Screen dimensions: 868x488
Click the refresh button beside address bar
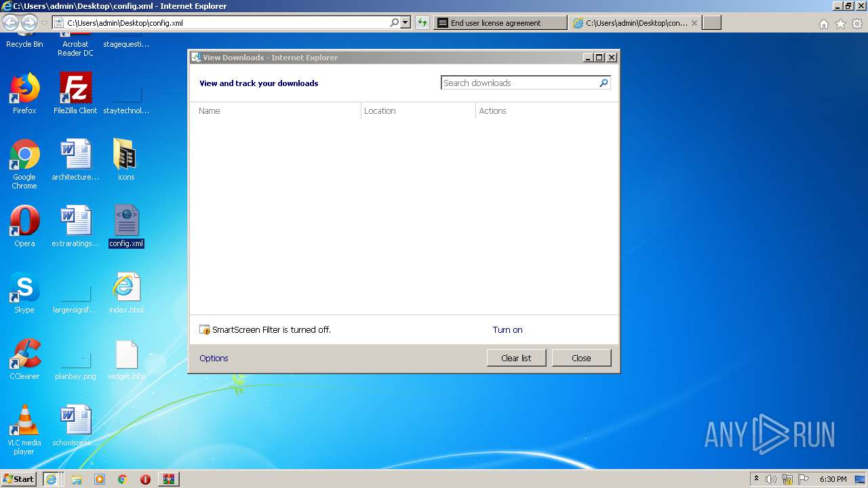422,22
